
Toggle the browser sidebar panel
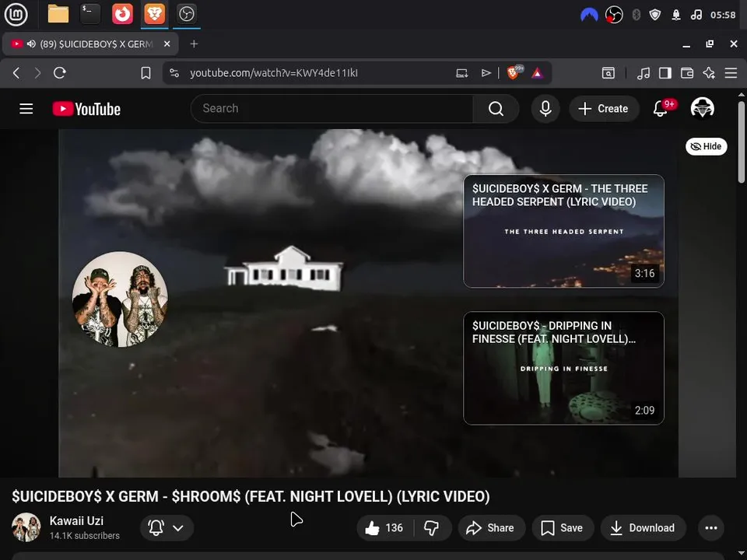(665, 73)
